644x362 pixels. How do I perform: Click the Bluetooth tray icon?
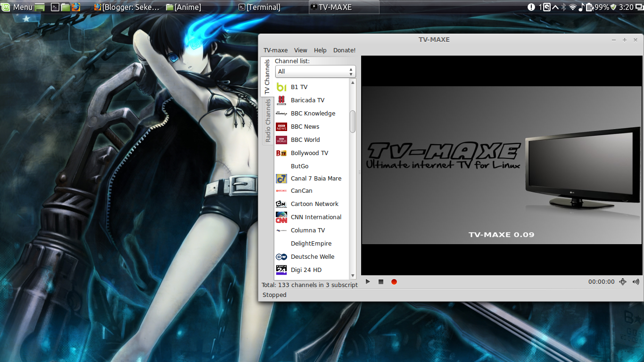pyautogui.click(x=563, y=7)
